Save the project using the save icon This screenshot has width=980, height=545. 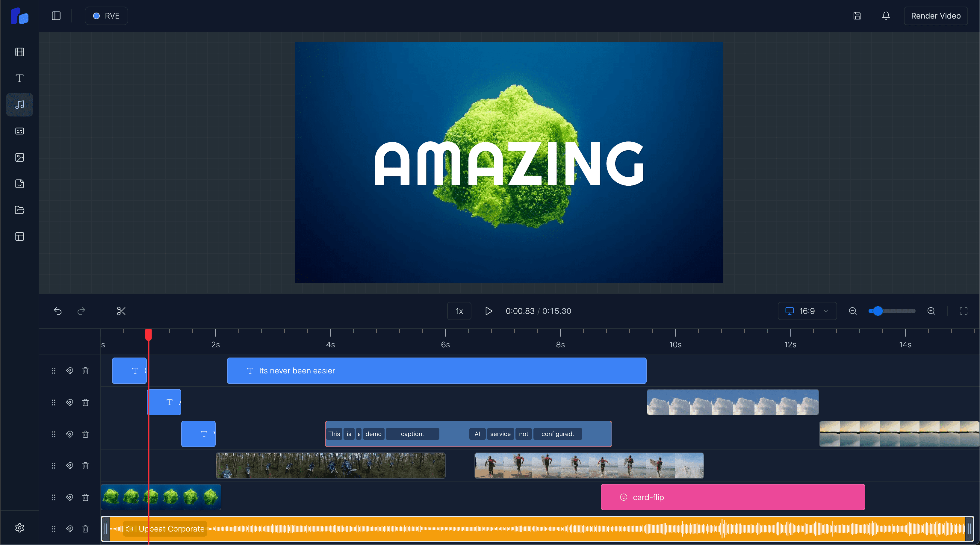tap(858, 16)
